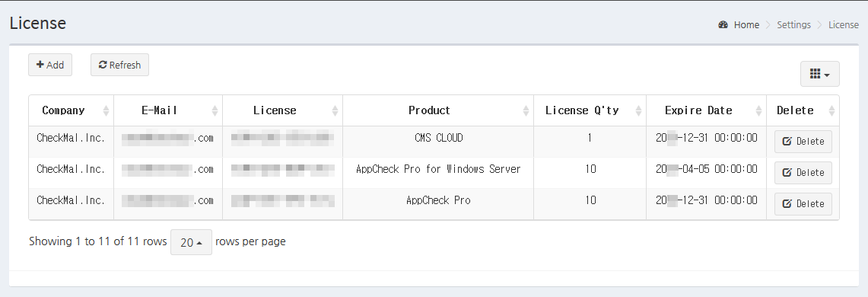Sort by Expire Date column arrows
This screenshot has width=868, height=297.
pyautogui.click(x=758, y=111)
